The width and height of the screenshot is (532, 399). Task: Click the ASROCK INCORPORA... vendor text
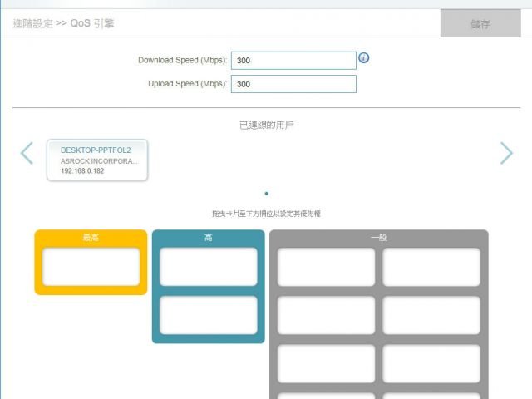point(99,160)
